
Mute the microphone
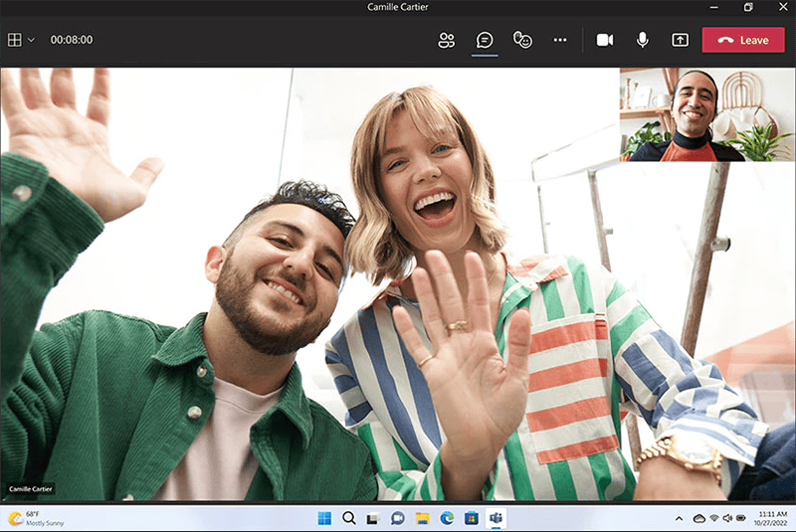click(x=643, y=40)
